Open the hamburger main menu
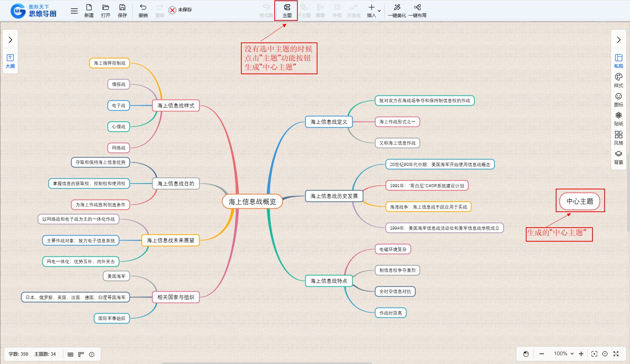The width and height of the screenshot is (630, 364). coord(74,11)
